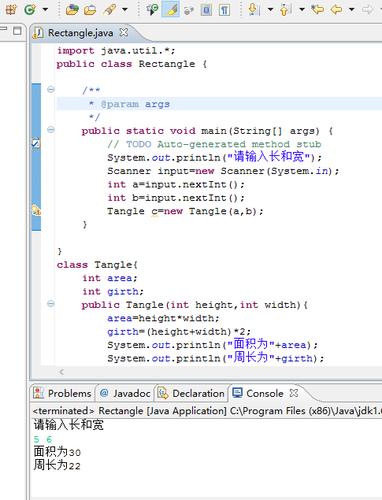
Task: Click the Last Edit Location icon
Action: (317, 9)
